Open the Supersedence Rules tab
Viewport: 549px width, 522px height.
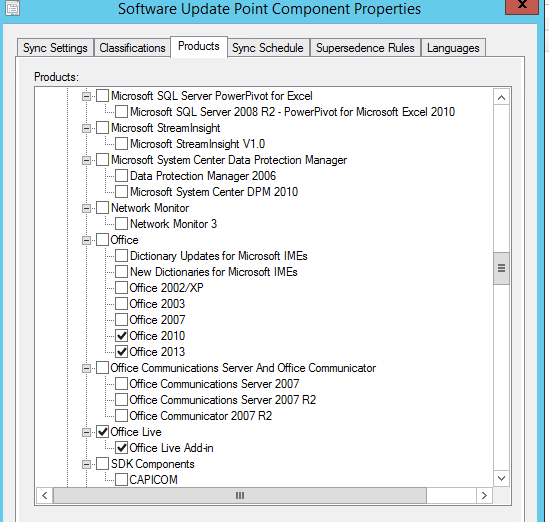365,48
